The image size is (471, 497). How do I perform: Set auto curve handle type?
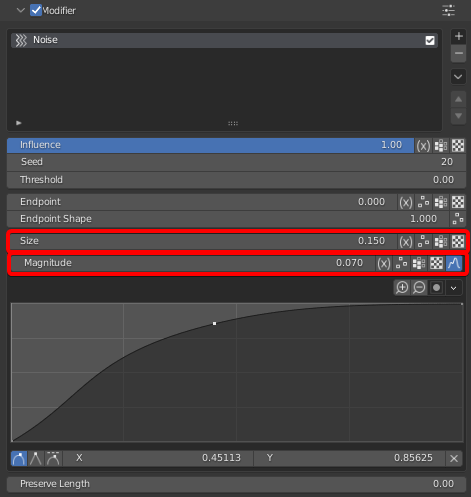pyautogui.click(x=19, y=458)
